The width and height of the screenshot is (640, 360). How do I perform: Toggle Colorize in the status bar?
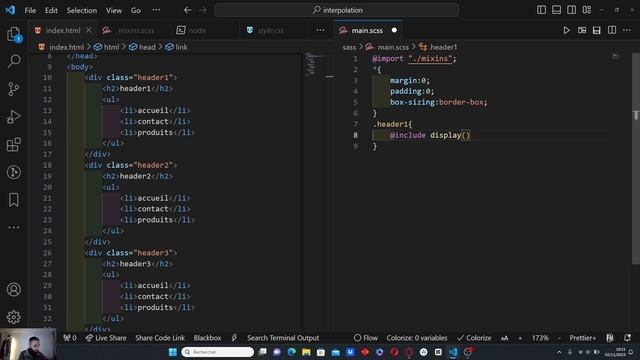click(x=474, y=338)
